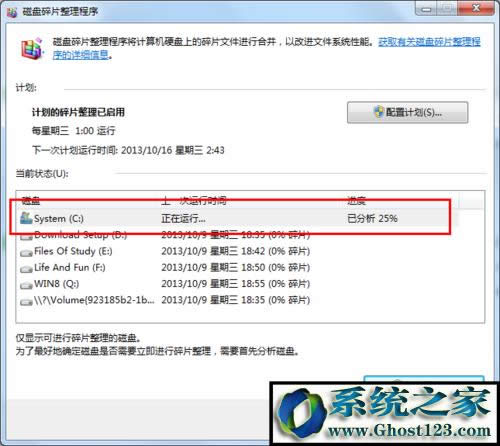Click the Files Of Study (E:) drive icon
Image resolution: width=500 pixels, height=446 pixels.
pyautogui.click(x=26, y=253)
